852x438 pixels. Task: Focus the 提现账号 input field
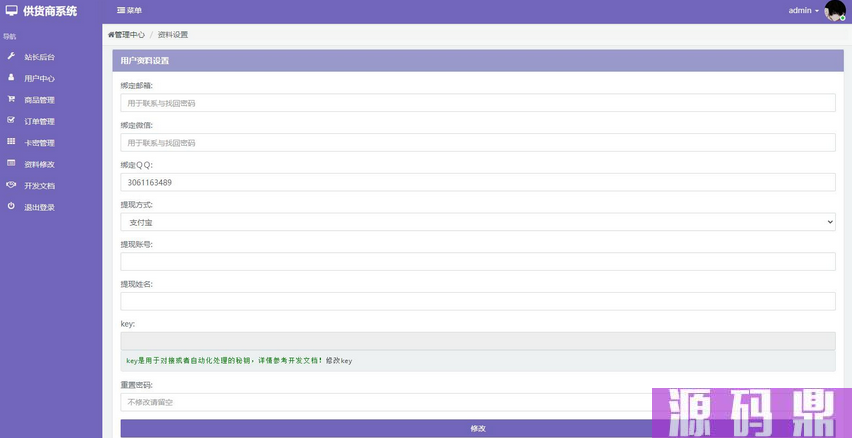click(478, 261)
